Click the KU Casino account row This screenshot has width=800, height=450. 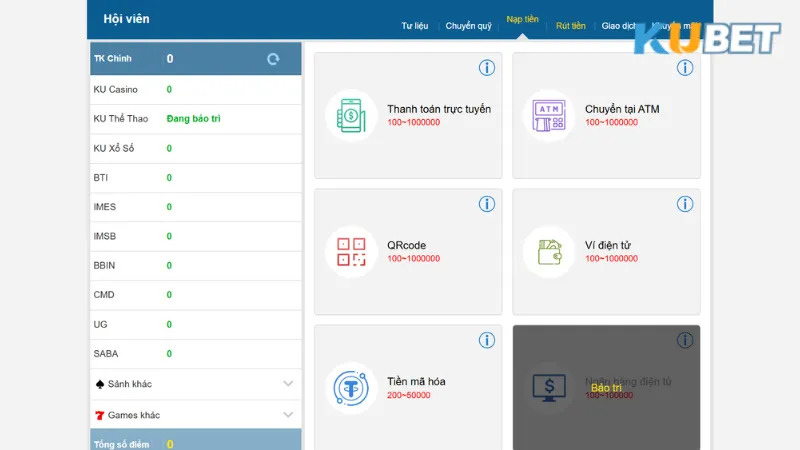click(x=195, y=90)
